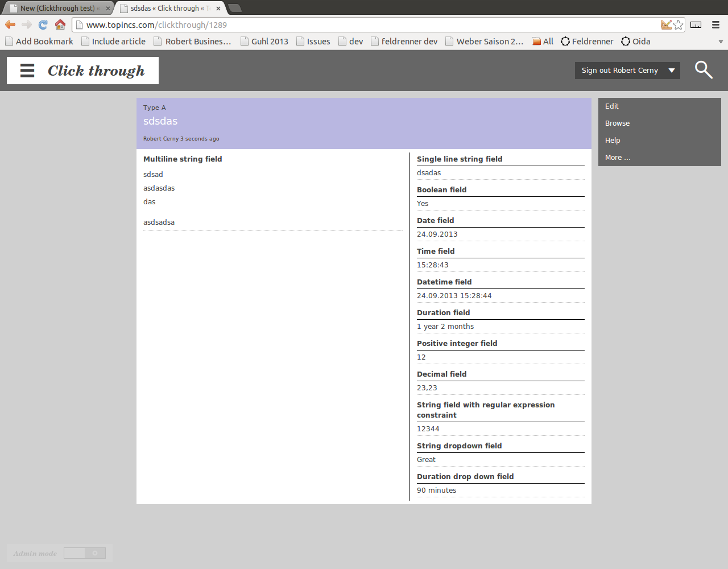The image size is (728, 569).
Task: Switch to the New (Clickthrough test) tab
Action: [x=57, y=8]
